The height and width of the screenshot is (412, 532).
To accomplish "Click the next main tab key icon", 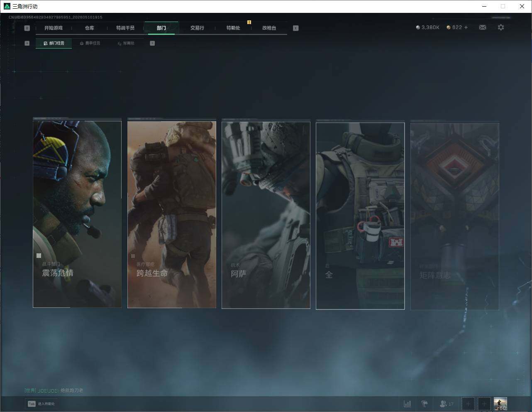I will pos(295,28).
